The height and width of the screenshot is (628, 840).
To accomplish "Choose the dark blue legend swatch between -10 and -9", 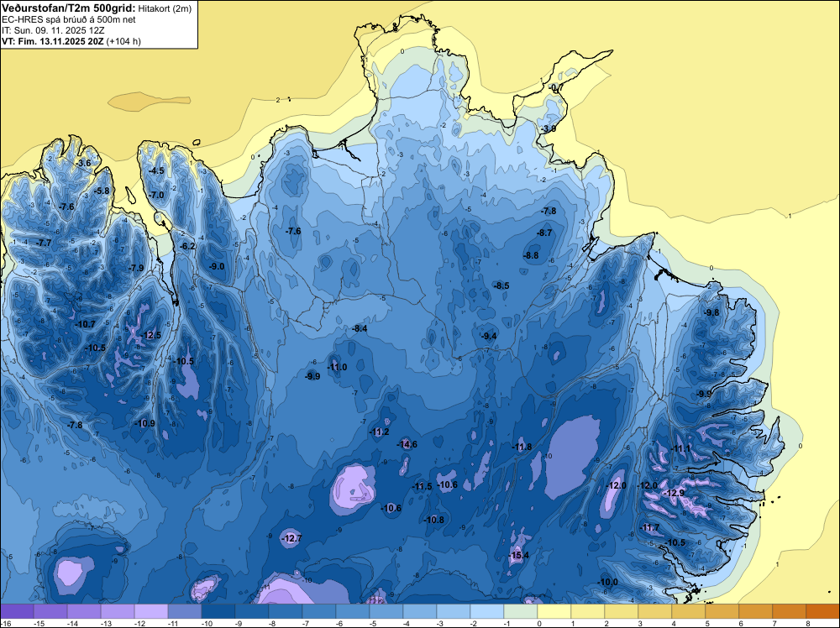I will tap(218, 611).
